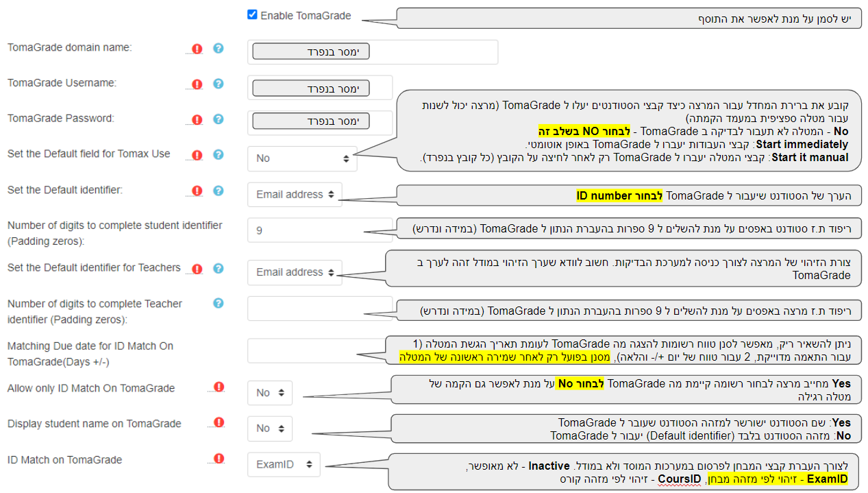Click the Teacher identifier padding zeros input field
The width and height of the screenshot is (868, 493).
(x=320, y=309)
